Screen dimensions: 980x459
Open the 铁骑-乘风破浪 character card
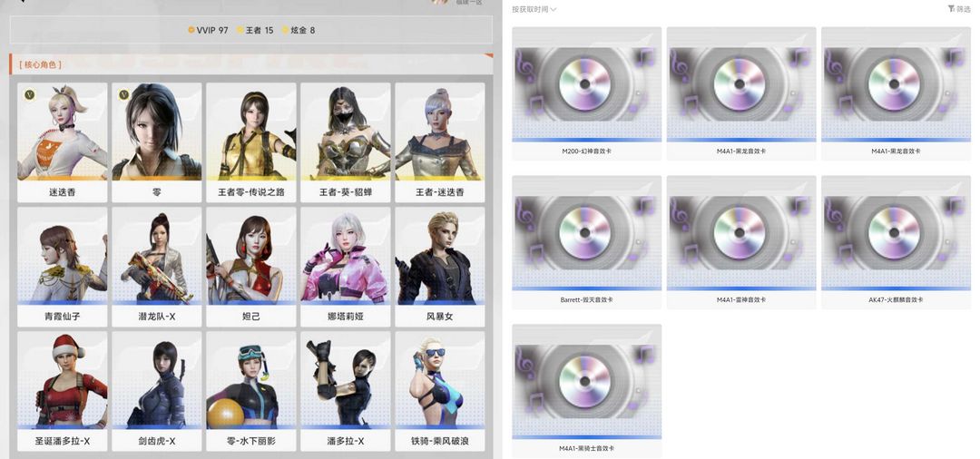[x=440, y=391]
